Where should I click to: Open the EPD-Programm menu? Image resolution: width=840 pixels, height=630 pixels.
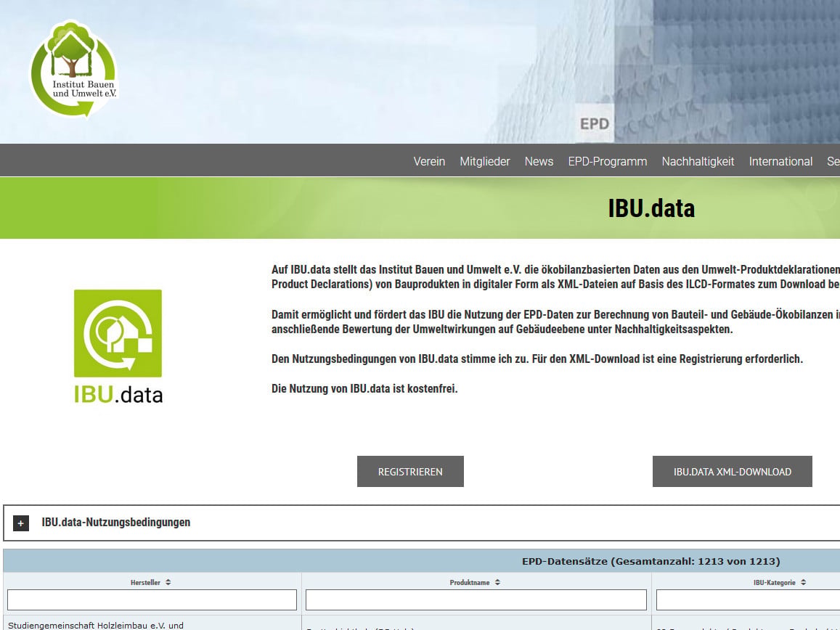click(x=608, y=161)
